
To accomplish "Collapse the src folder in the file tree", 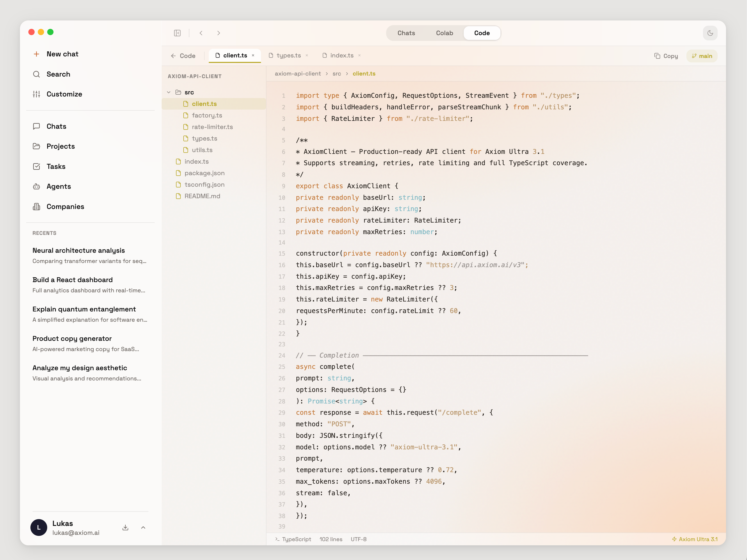I will click(168, 92).
